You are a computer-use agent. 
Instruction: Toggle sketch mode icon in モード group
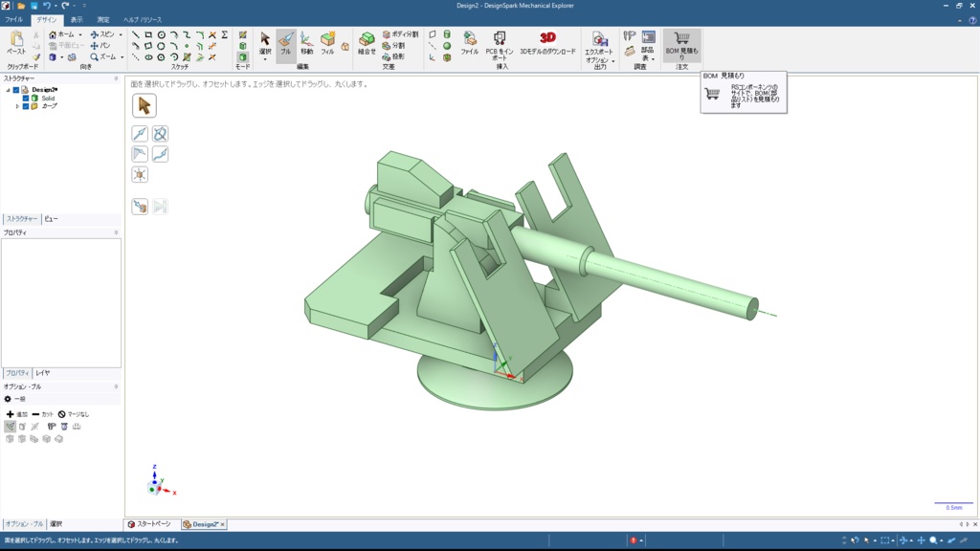coord(242,35)
